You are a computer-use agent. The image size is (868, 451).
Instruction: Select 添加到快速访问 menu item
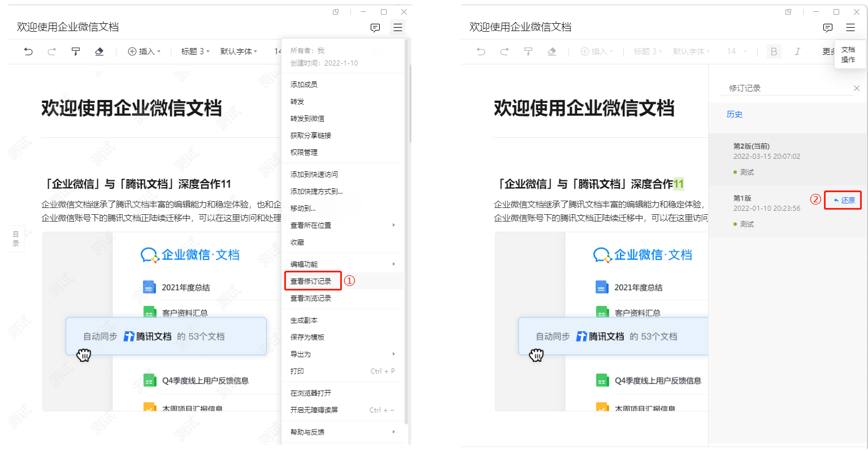(x=342, y=174)
